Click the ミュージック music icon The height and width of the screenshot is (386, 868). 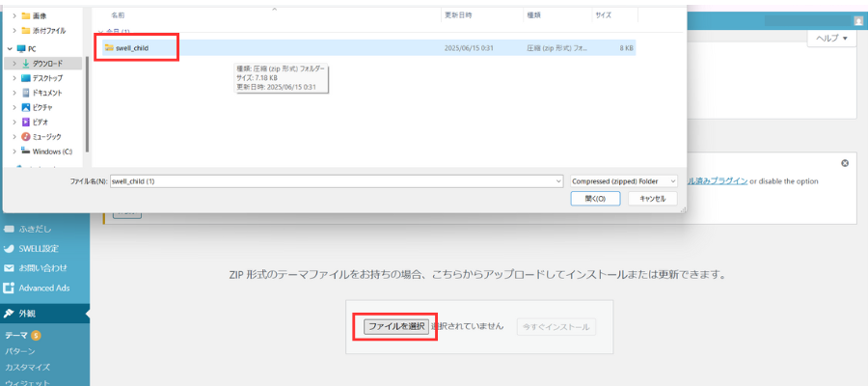click(x=25, y=136)
